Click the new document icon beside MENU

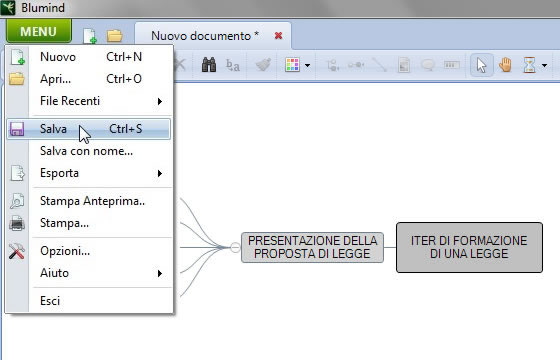(90, 36)
